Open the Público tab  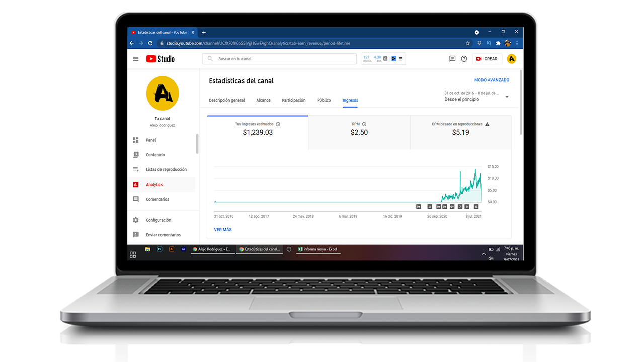tap(324, 100)
